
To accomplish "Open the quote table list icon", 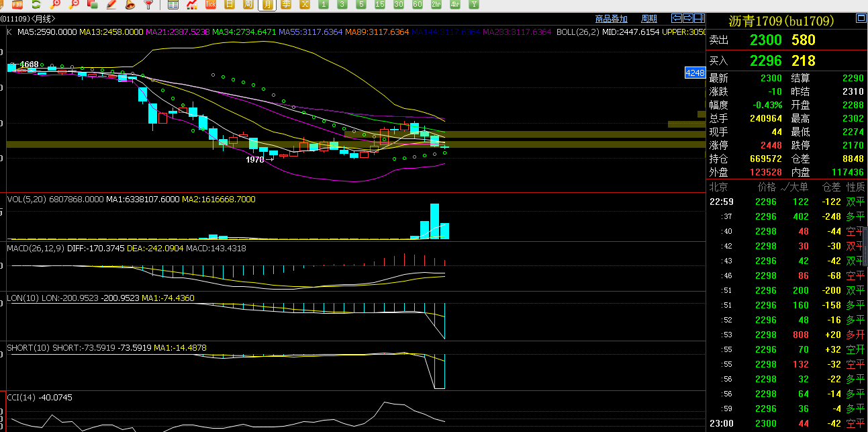I will click(173, 4).
